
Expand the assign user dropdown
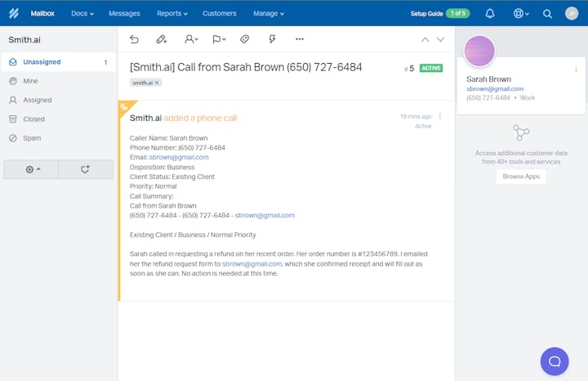click(x=191, y=38)
